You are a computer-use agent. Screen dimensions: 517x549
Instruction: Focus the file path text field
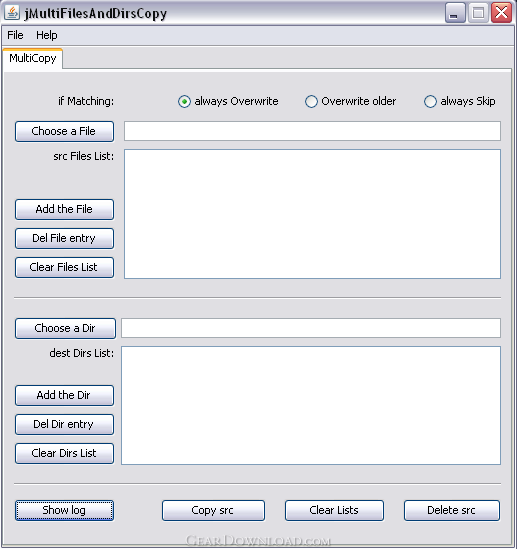pyautogui.click(x=312, y=131)
